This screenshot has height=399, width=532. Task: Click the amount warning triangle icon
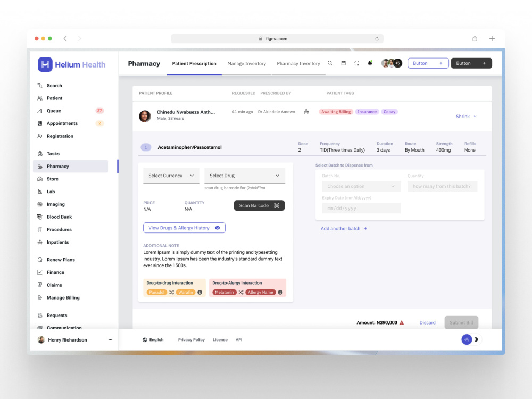(402, 323)
